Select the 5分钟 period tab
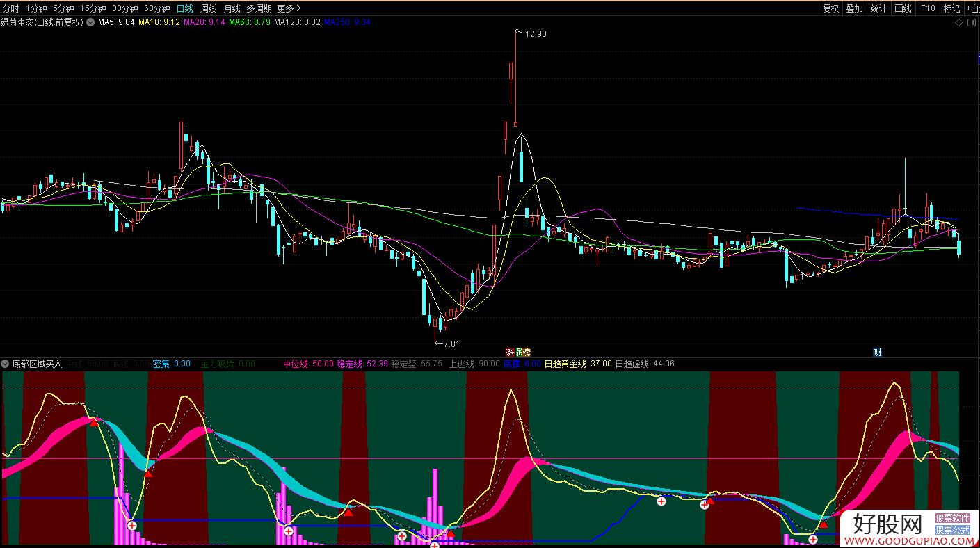The image size is (980, 548). (x=63, y=8)
